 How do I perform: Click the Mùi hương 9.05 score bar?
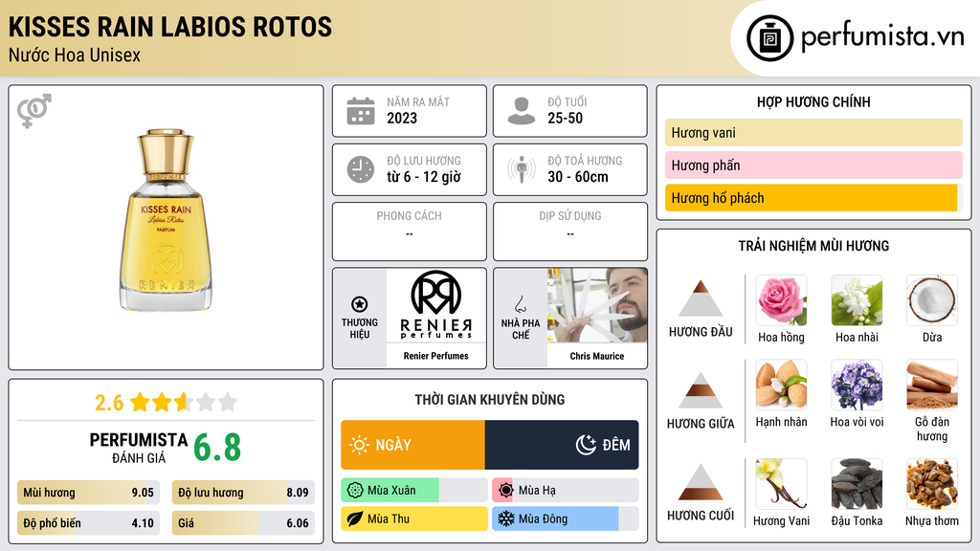pyautogui.click(x=89, y=493)
